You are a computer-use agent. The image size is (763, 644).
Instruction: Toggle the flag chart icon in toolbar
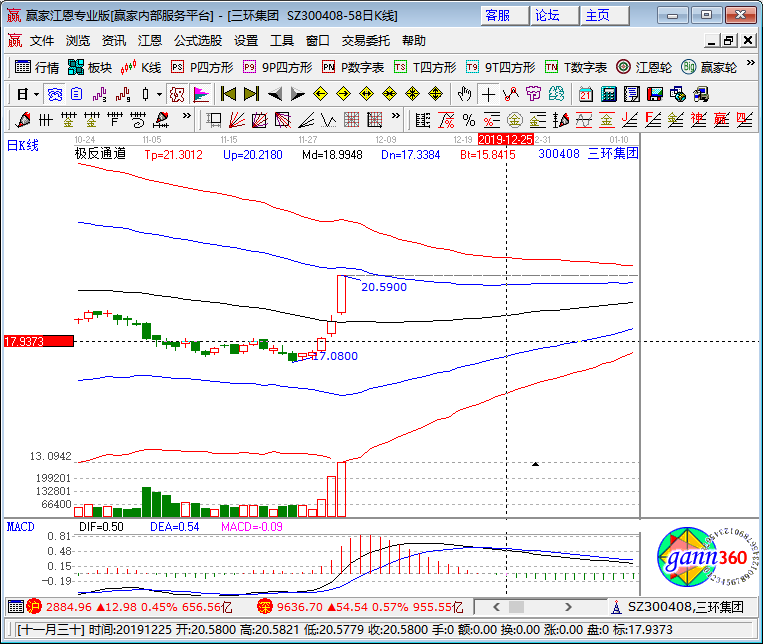[x=201, y=94]
